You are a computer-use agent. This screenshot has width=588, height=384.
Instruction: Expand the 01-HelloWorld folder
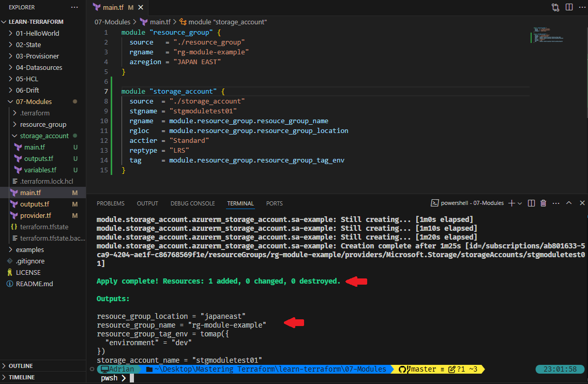pyautogui.click(x=10, y=34)
